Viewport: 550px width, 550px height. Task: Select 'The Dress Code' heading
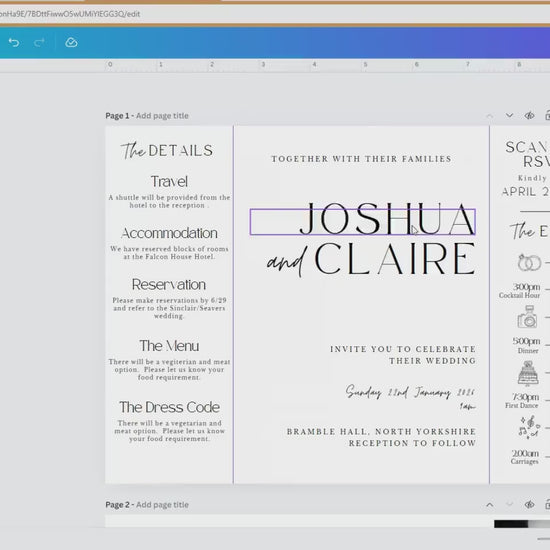click(x=169, y=407)
